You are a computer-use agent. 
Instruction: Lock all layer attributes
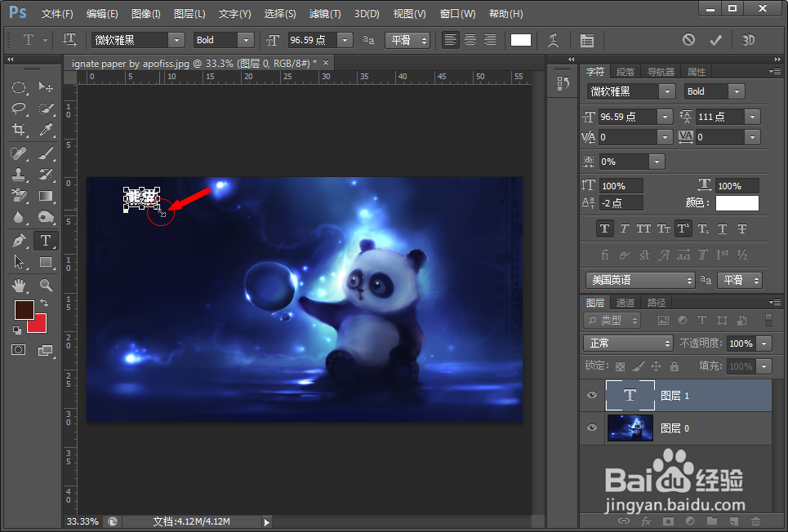(x=674, y=366)
